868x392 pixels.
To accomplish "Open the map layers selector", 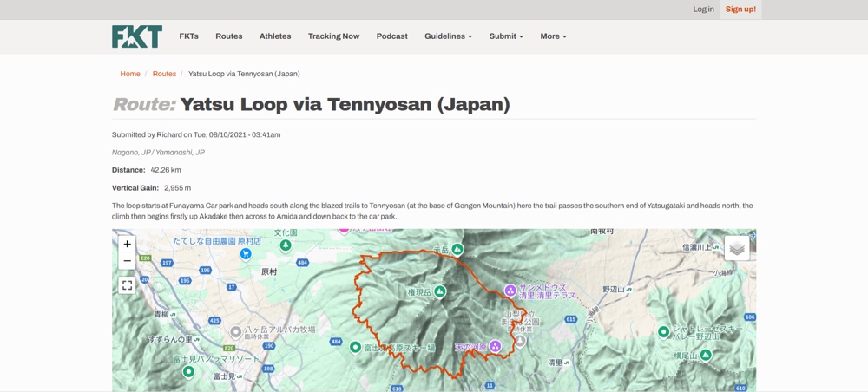I will pos(737,249).
